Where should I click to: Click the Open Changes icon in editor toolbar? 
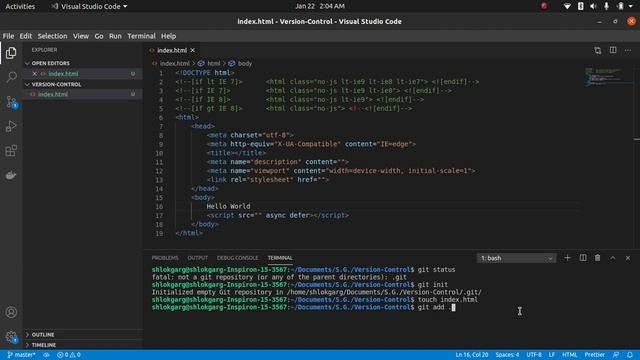[598, 50]
